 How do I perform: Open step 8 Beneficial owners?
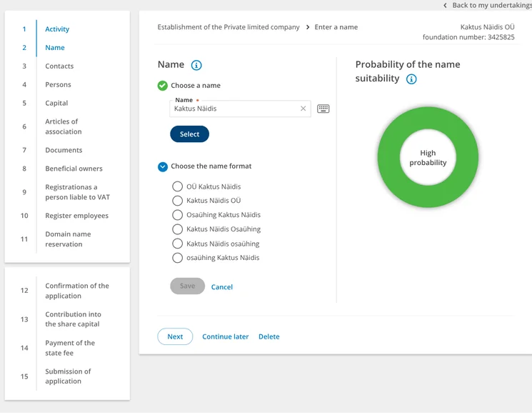[74, 169]
